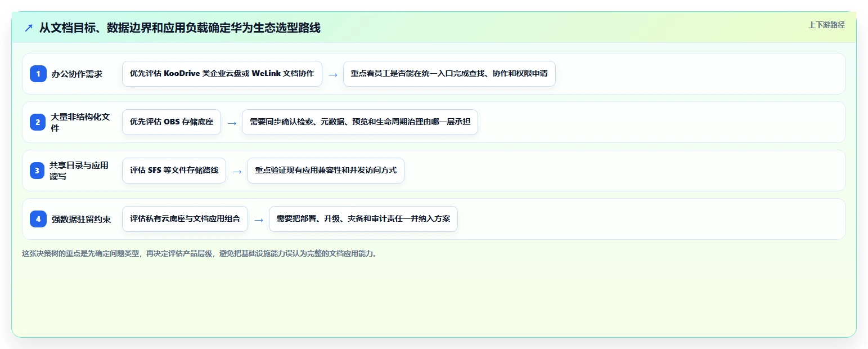868x349 pixels.
Task: Click the '重点验证现有应用兼容性和并发访问方式' box
Action: click(326, 171)
